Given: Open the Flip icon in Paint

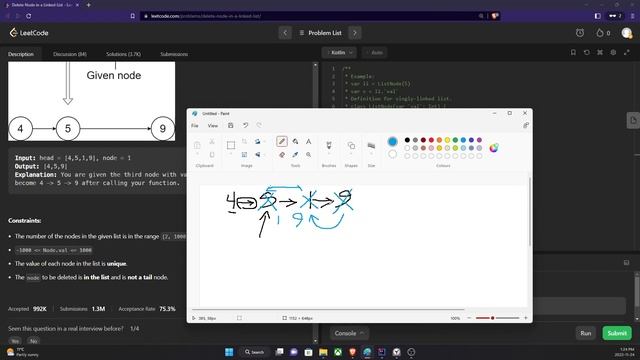Looking at the screenshot, I should pos(258,155).
